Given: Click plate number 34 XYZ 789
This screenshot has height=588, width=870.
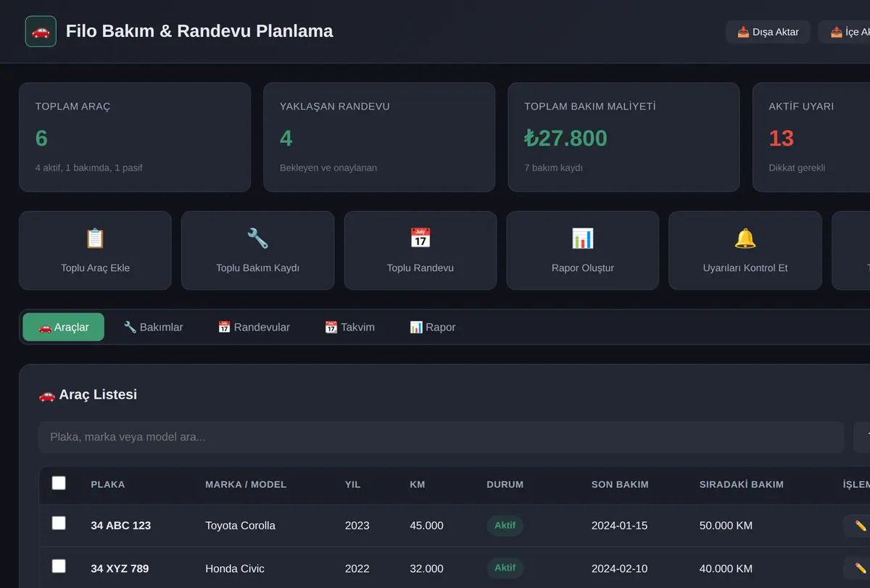Looking at the screenshot, I should [x=120, y=568].
